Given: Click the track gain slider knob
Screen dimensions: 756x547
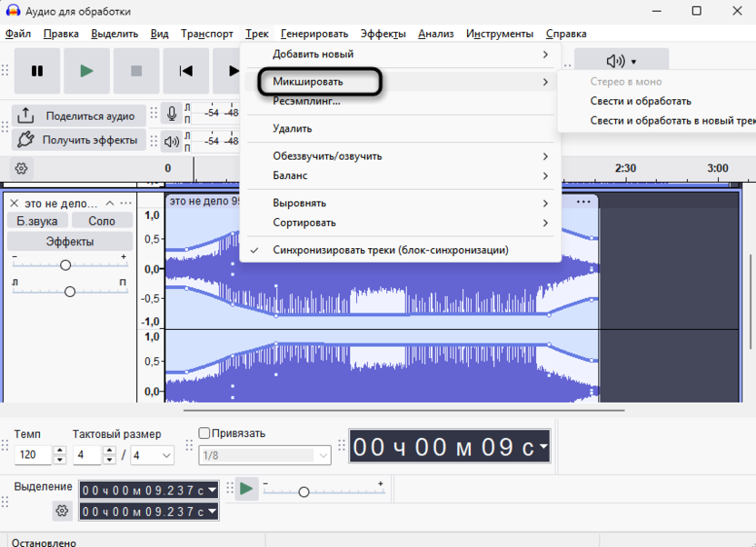Looking at the screenshot, I should click(65, 265).
